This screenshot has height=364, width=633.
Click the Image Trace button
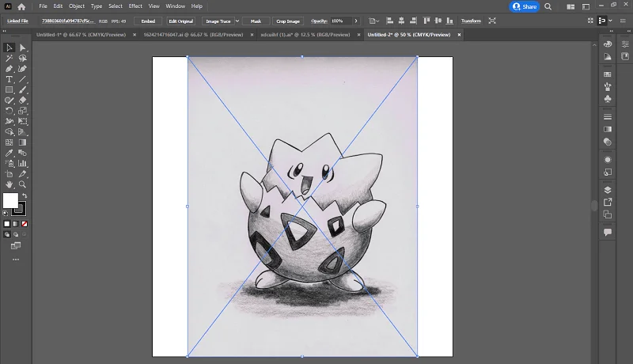tap(218, 21)
